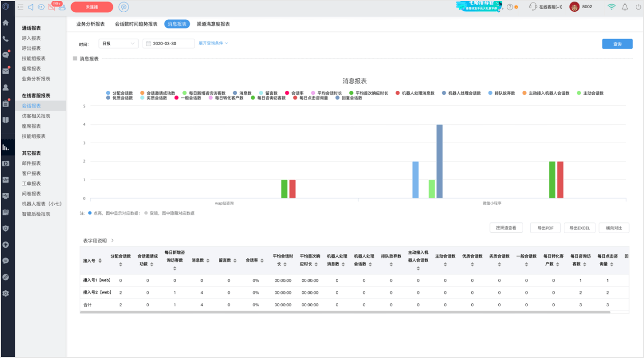Switch to 渠道满意度报表 tab
Viewport: 644px width, 358px height.
click(213, 24)
